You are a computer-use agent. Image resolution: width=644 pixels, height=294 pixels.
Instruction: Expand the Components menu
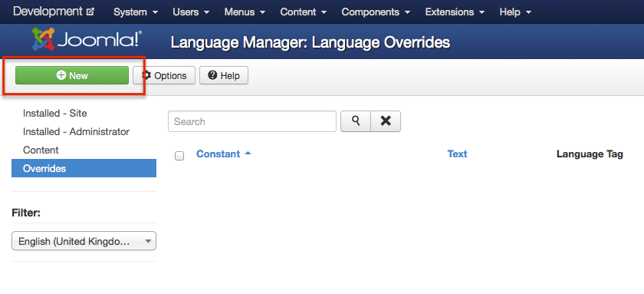pos(376,12)
